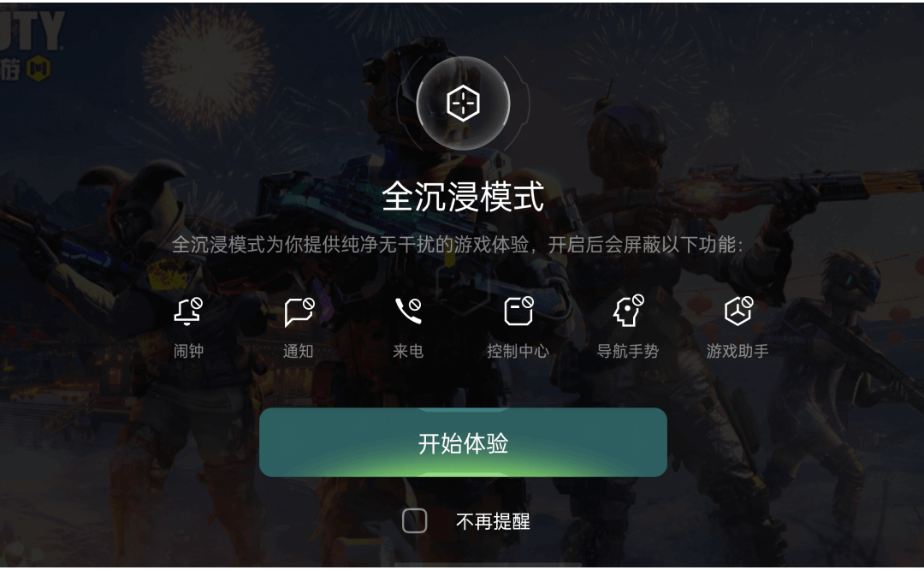The image size is (924, 570).
Task: Tap the immersive mode description sentence
Action: pyautogui.click(x=458, y=245)
